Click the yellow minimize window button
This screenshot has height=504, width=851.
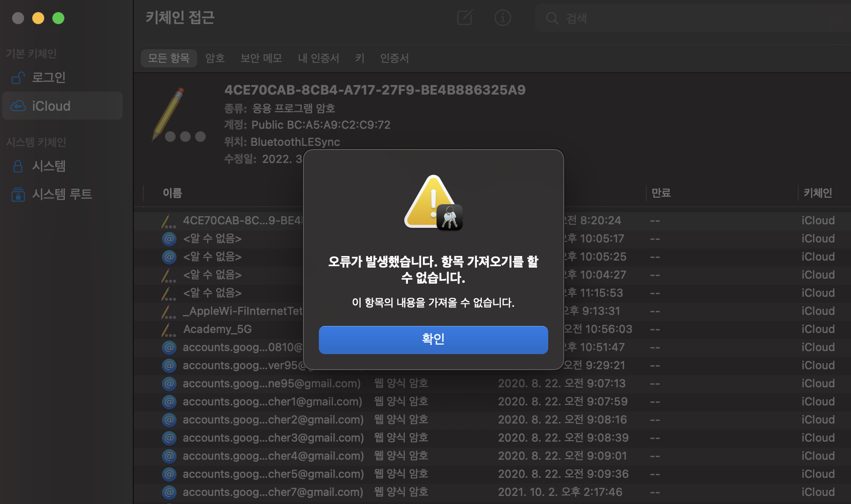pyautogui.click(x=38, y=18)
